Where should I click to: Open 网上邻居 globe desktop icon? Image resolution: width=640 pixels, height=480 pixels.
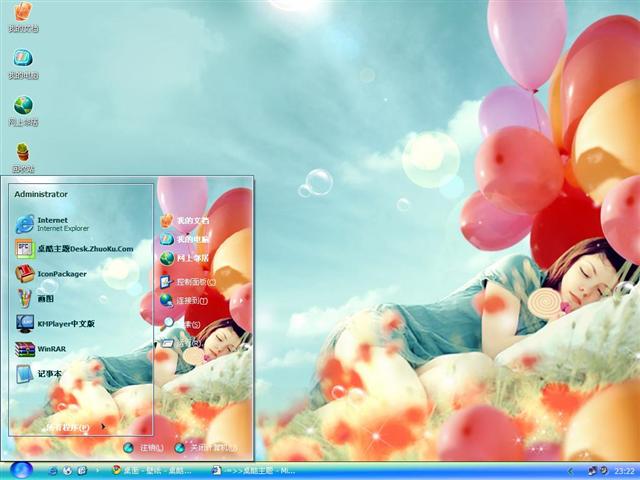pyautogui.click(x=23, y=110)
